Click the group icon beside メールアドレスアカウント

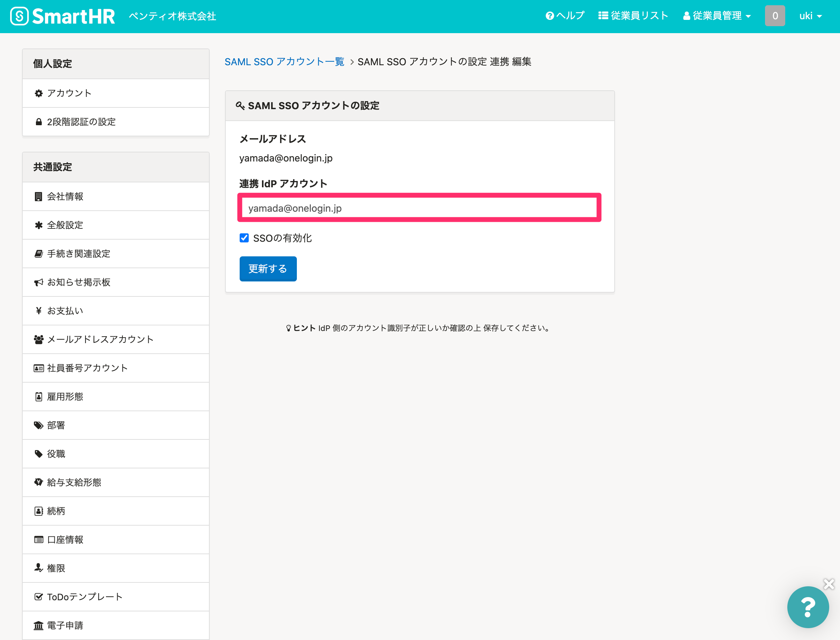(38, 339)
